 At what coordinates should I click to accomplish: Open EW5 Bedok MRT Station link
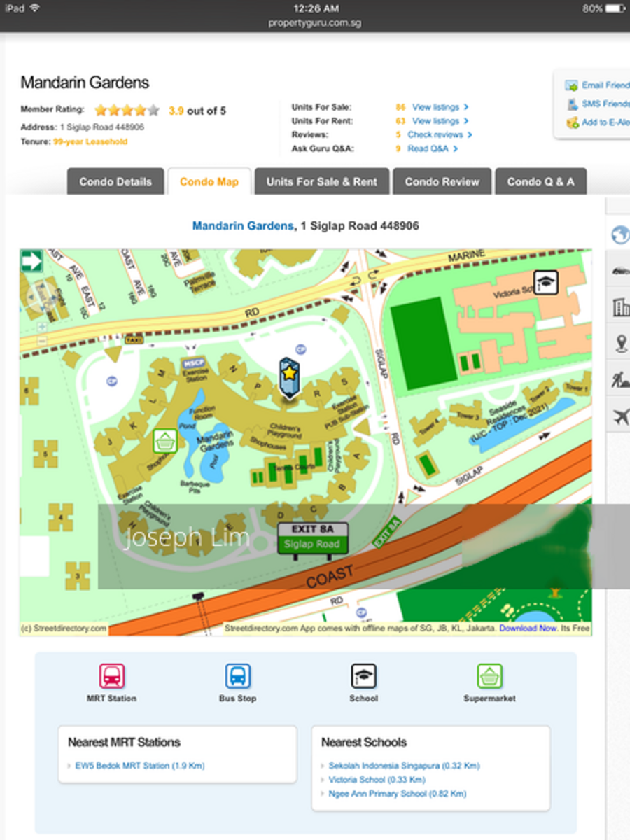[139, 766]
